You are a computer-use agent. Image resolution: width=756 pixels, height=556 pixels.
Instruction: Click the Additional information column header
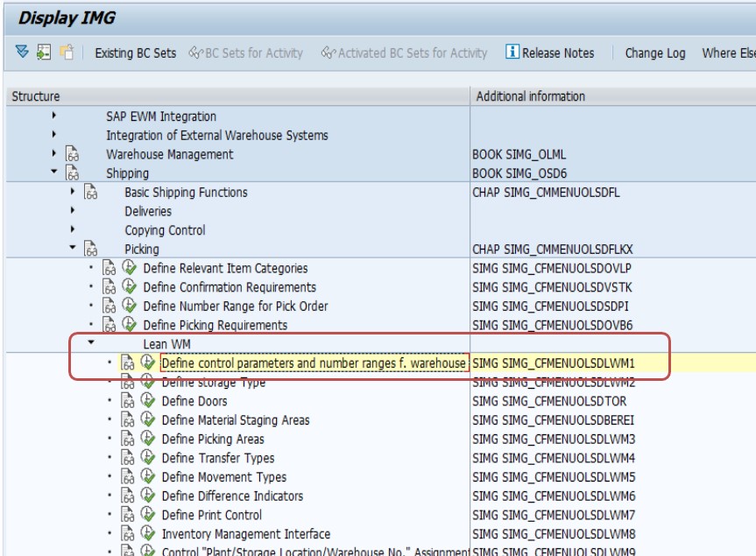pyautogui.click(x=613, y=96)
